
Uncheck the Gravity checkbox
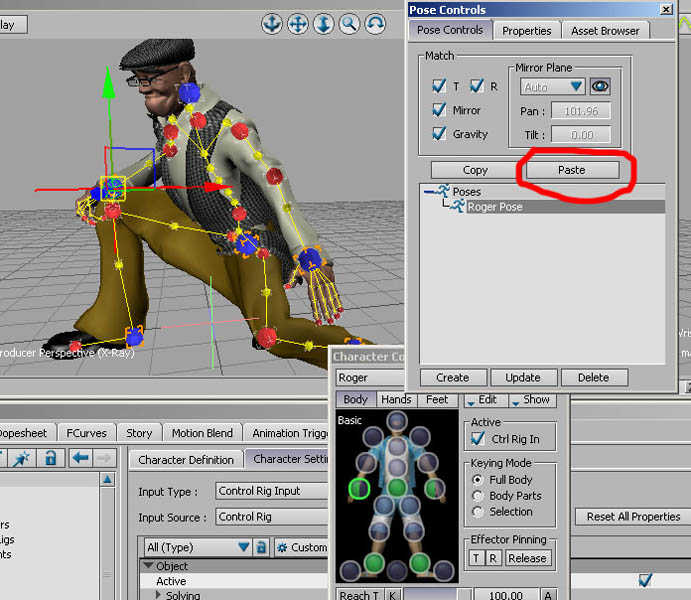(x=439, y=133)
